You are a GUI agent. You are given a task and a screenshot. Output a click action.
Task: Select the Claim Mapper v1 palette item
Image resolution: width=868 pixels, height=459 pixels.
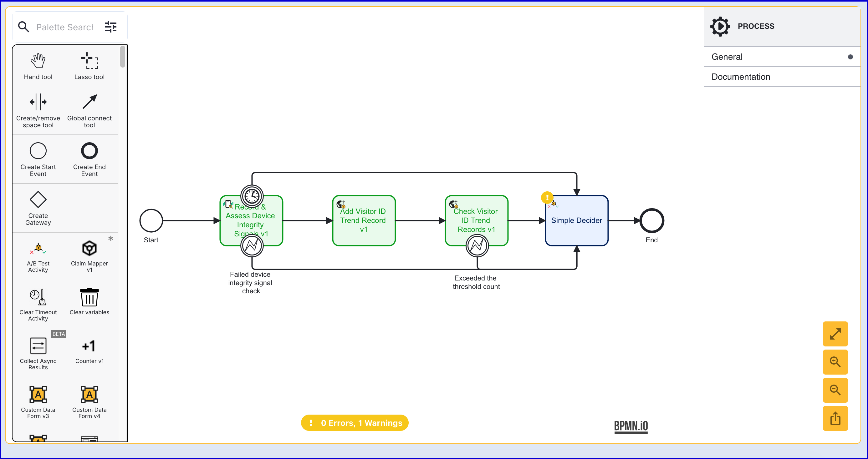[89, 249]
